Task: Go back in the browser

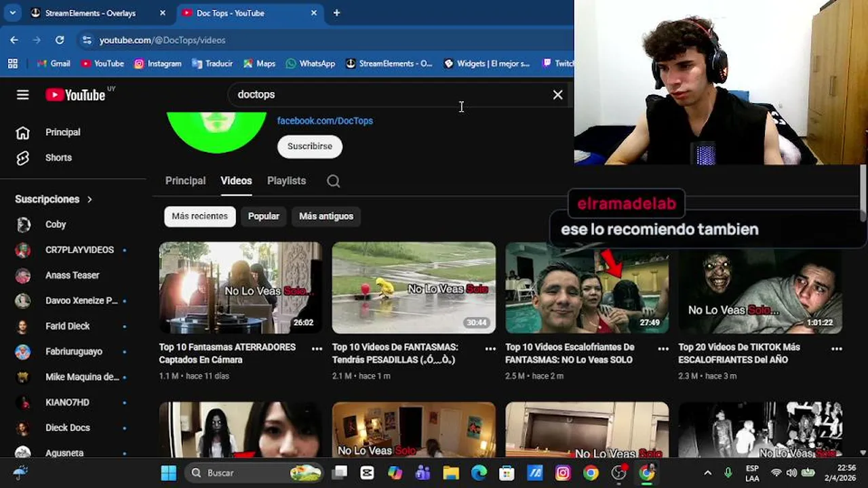Action: (x=14, y=40)
